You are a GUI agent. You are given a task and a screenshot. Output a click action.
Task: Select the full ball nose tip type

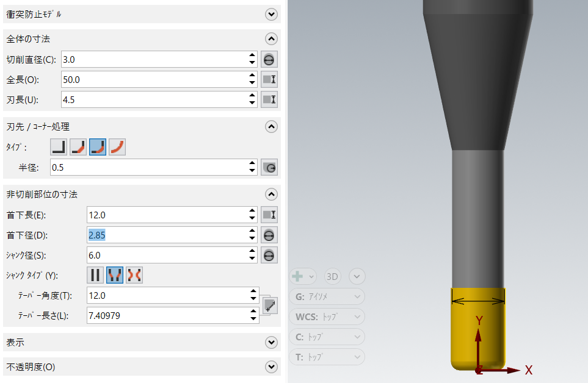point(117,147)
